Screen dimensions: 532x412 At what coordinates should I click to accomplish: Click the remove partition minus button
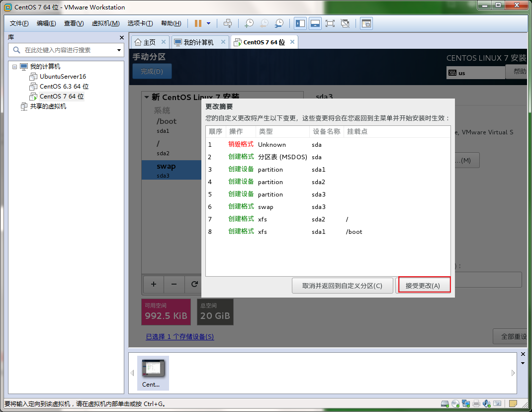[x=174, y=284]
